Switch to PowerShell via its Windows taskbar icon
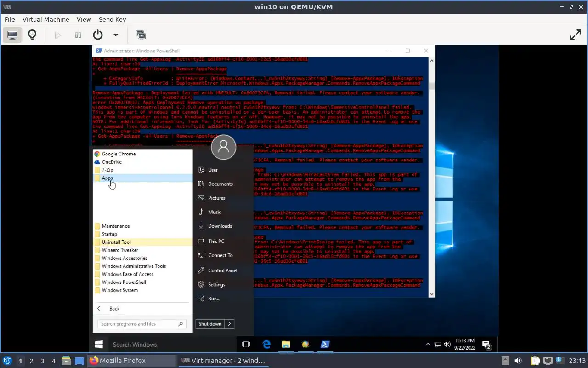 coord(325,344)
